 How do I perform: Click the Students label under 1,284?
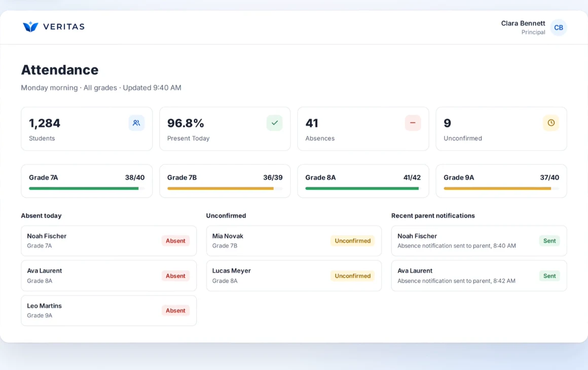coord(42,138)
